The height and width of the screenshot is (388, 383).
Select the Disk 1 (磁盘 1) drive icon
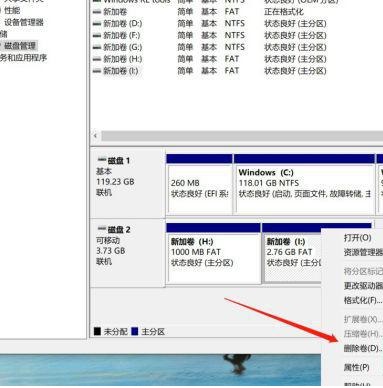point(101,160)
